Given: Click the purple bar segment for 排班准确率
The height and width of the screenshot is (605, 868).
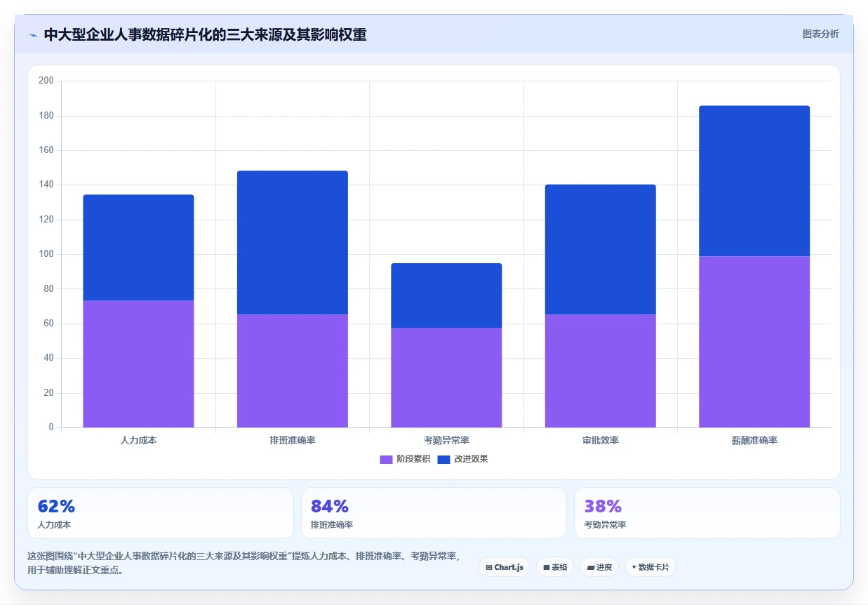Looking at the screenshot, I should tap(293, 371).
